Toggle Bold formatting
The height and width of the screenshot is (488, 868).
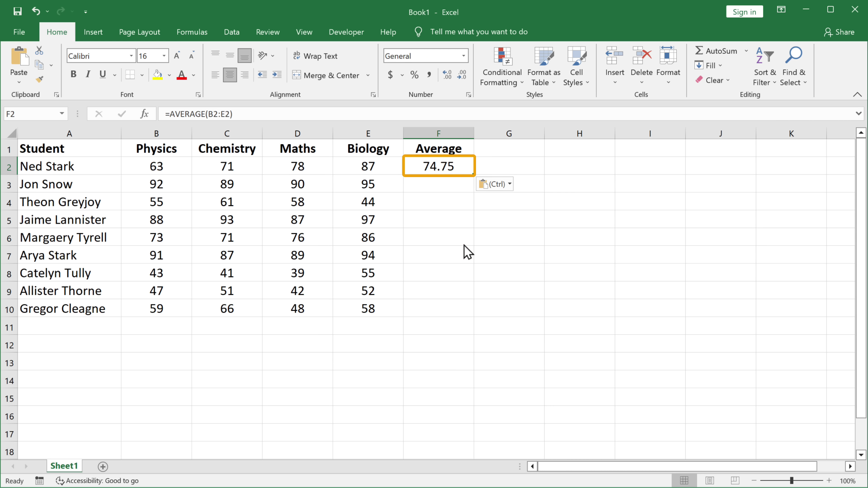[x=73, y=75]
